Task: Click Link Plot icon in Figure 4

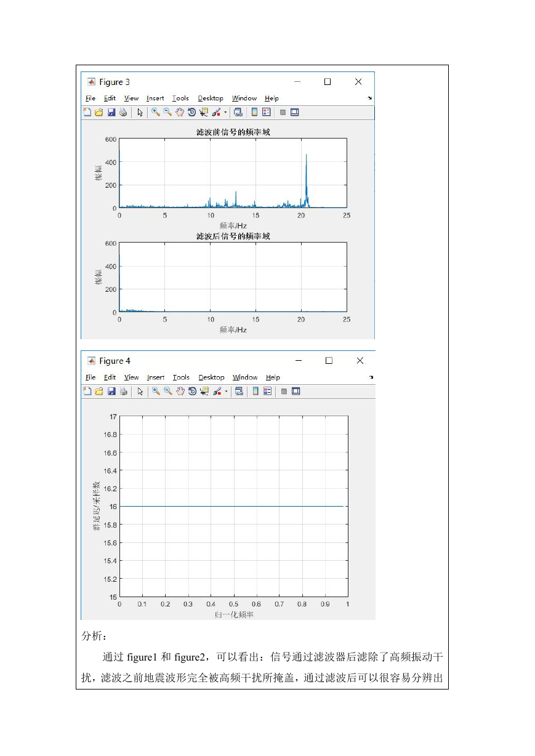Action: (239, 391)
